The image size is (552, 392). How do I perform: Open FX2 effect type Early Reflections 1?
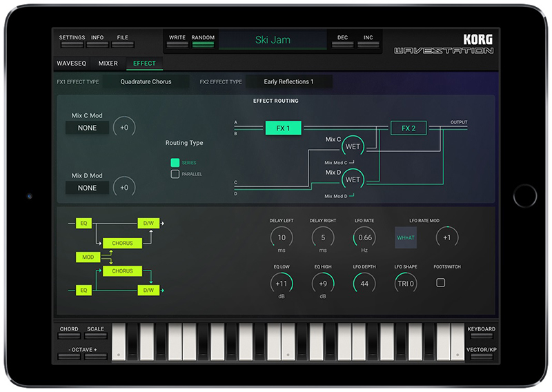(x=288, y=81)
